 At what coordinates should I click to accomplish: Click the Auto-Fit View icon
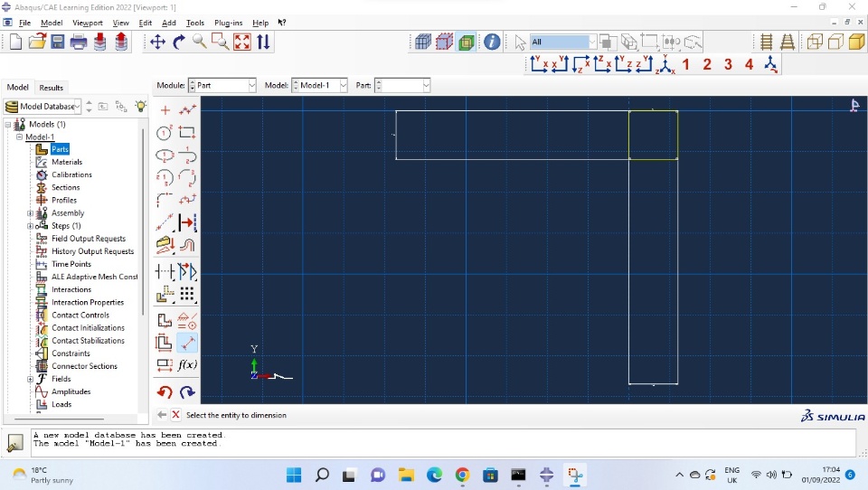tap(242, 42)
